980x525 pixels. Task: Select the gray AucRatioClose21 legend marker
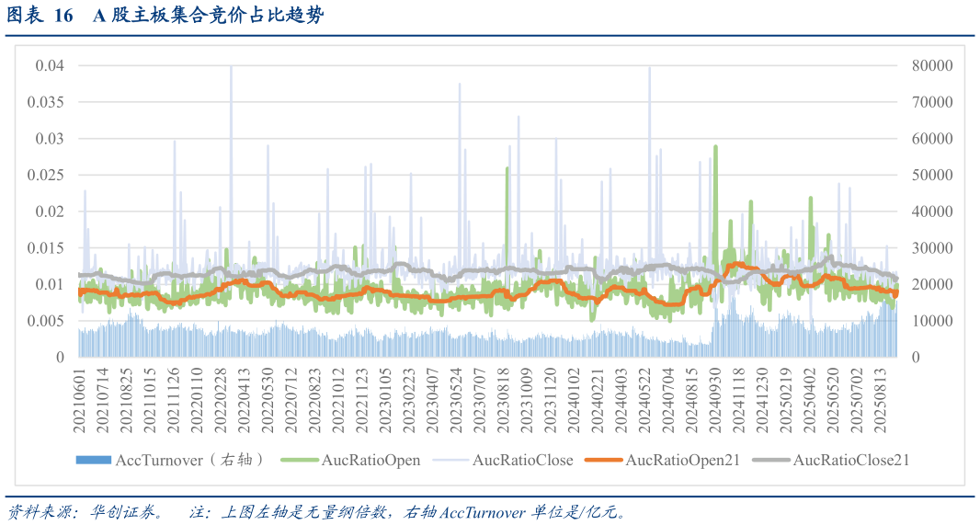point(771,460)
